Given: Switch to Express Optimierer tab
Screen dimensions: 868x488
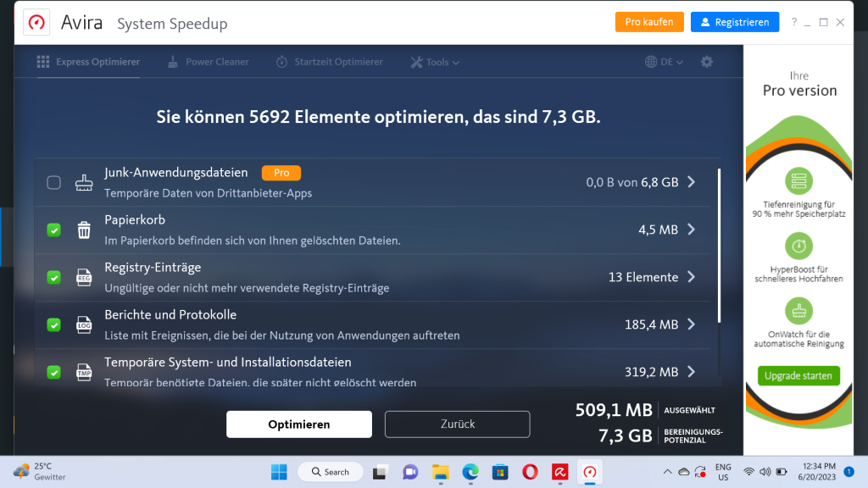Looking at the screenshot, I should tap(88, 62).
